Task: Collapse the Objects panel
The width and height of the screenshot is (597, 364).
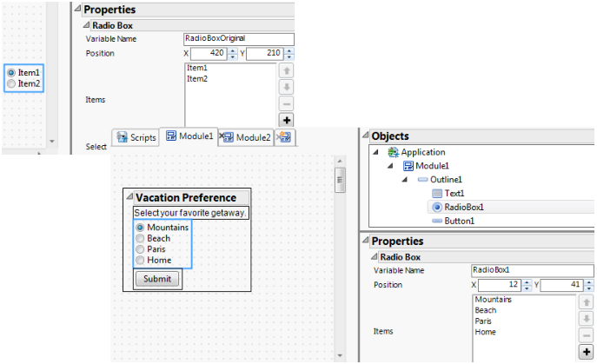Action: point(365,136)
